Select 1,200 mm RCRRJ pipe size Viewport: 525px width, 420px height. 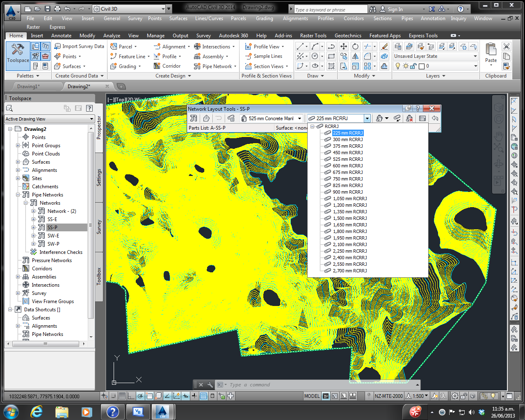point(350,205)
